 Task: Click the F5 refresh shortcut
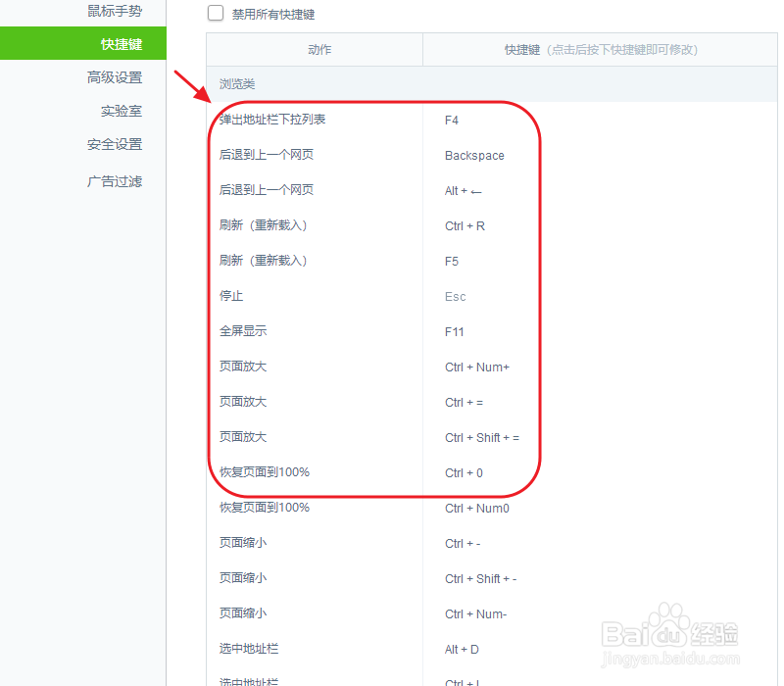pos(452,262)
